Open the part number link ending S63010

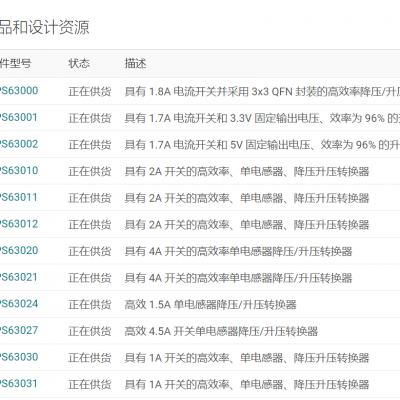click(19, 171)
